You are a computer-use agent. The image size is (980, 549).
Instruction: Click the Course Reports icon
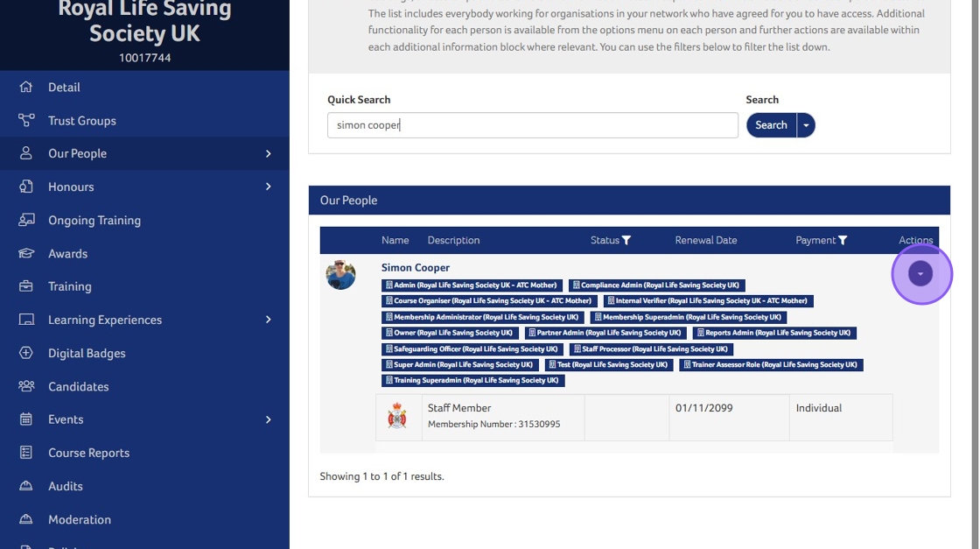pyautogui.click(x=25, y=453)
